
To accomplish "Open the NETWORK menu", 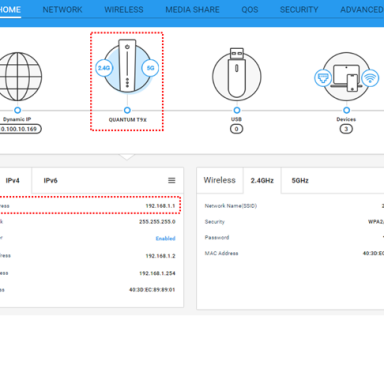I will point(62,10).
